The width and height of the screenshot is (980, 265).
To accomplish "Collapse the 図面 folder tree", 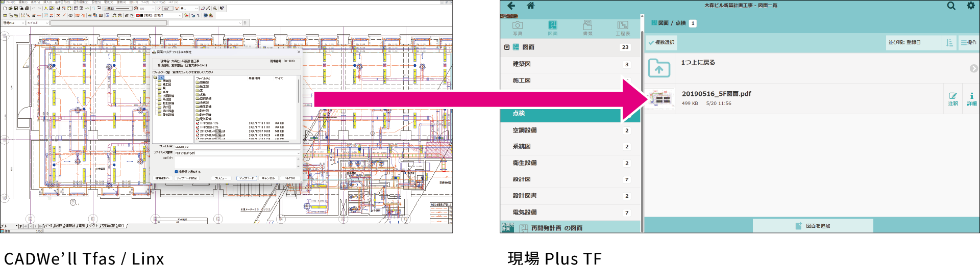I will coord(507,47).
